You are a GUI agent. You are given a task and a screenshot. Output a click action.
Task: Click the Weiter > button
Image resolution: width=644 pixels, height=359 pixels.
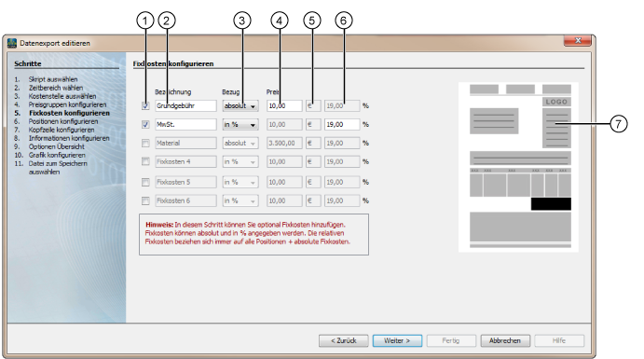(397, 340)
